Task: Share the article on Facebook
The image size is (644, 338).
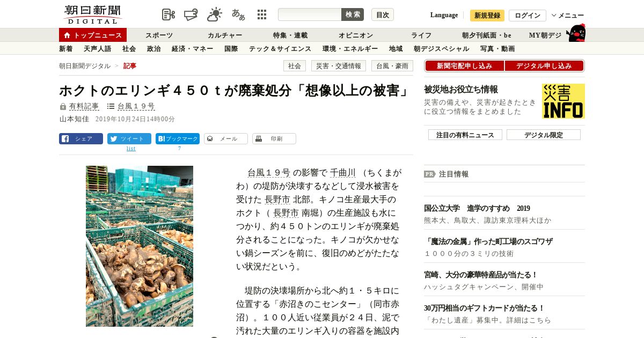Action: (x=81, y=138)
